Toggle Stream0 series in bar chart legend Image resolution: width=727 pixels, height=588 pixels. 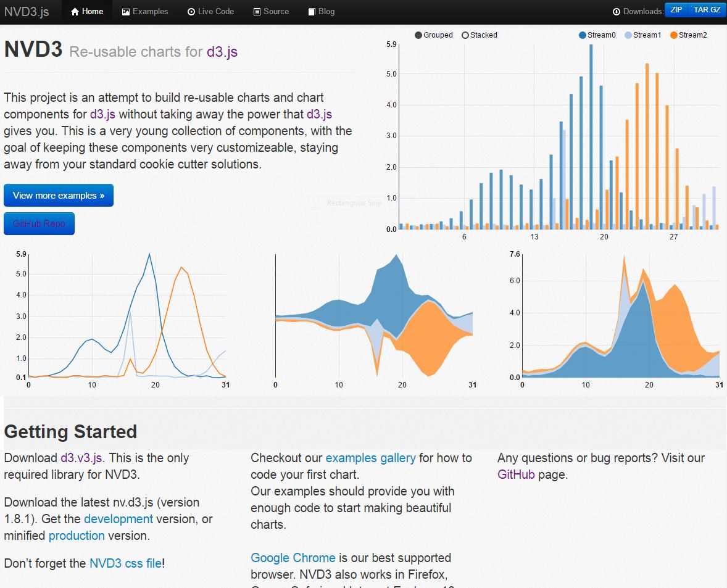tap(597, 35)
